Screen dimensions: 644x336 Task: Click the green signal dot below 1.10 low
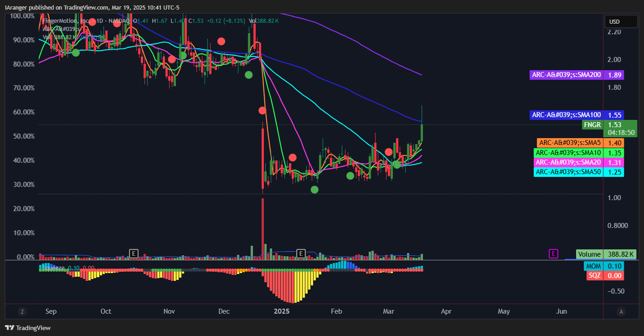314,189
